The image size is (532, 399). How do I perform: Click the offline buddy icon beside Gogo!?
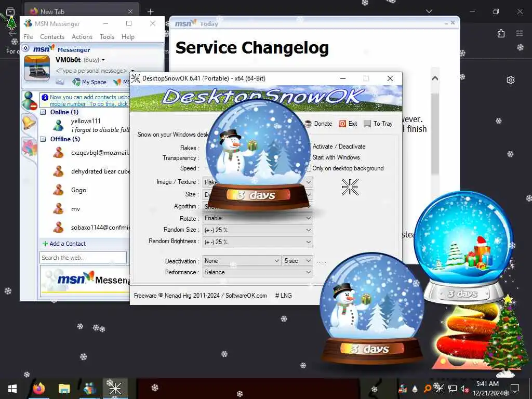[x=58, y=190]
